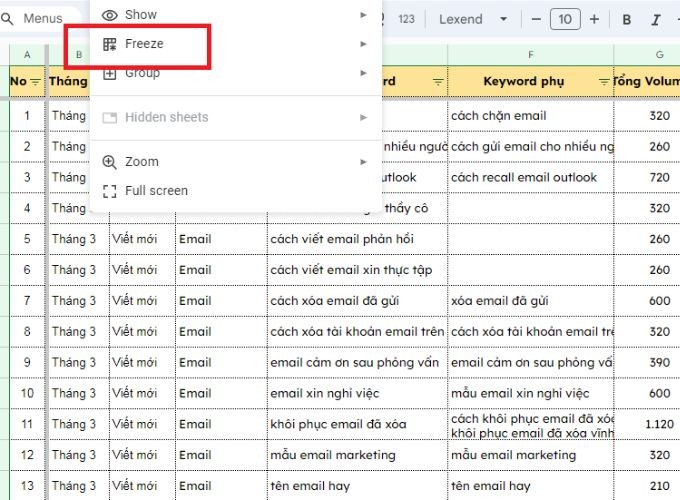The height and width of the screenshot is (500, 680).
Task: Select cell 'email cảm ơn sau phỏng vấn' column E
Action: click(x=357, y=363)
